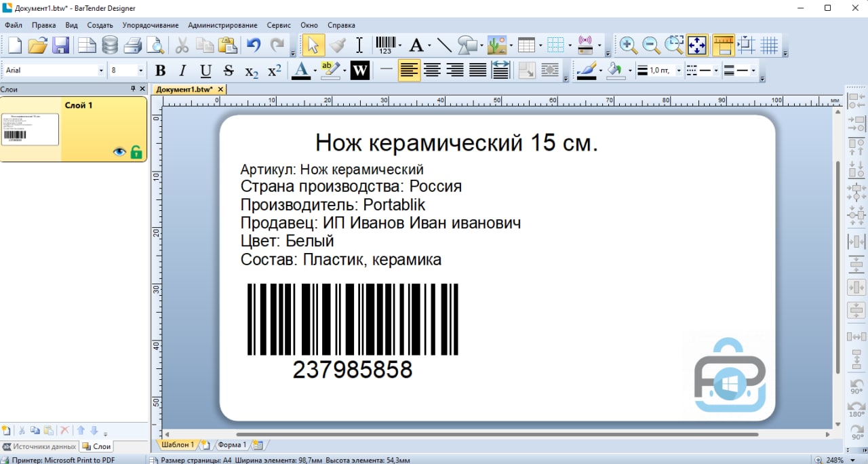Select the Шаблон 1 tab
868x464 pixels.
(x=178, y=445)
